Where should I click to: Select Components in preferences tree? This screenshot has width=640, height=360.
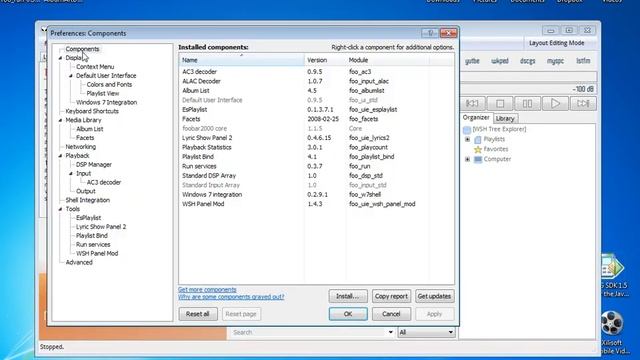(x=82, y=49)
